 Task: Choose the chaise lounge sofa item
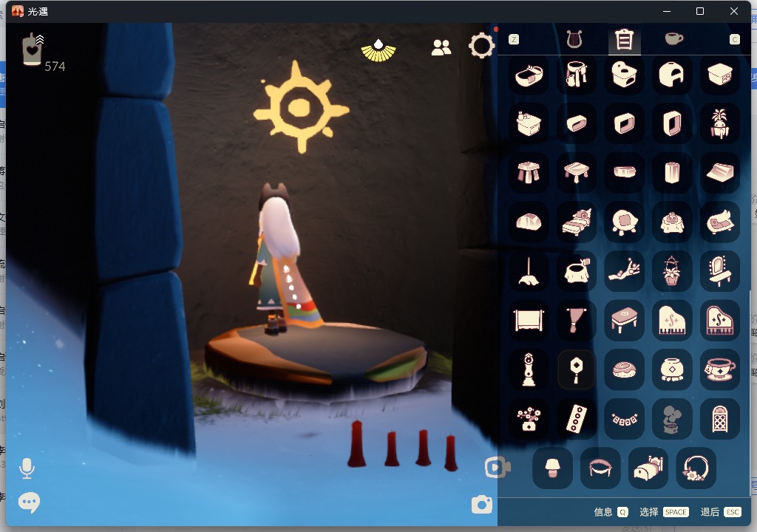[x=719, y=222]
